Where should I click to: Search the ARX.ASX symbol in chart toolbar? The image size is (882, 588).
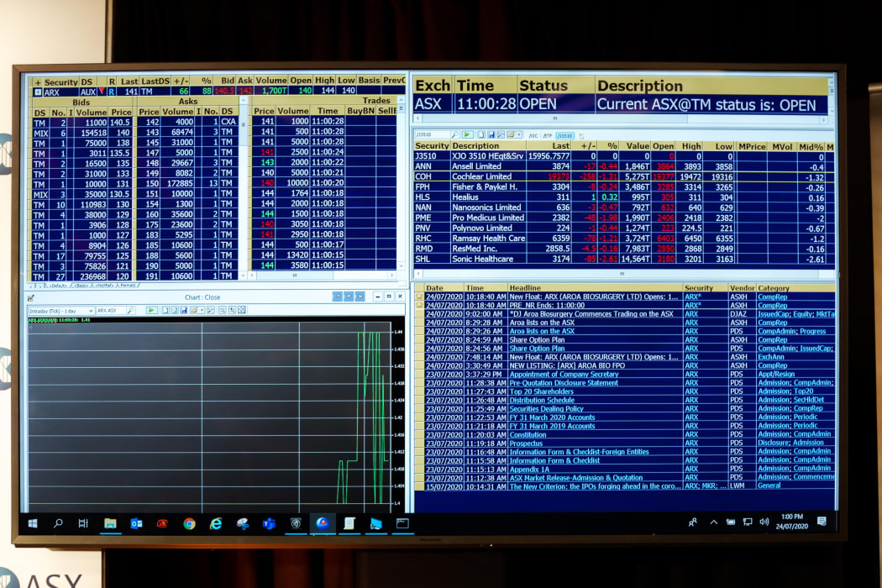130,310
